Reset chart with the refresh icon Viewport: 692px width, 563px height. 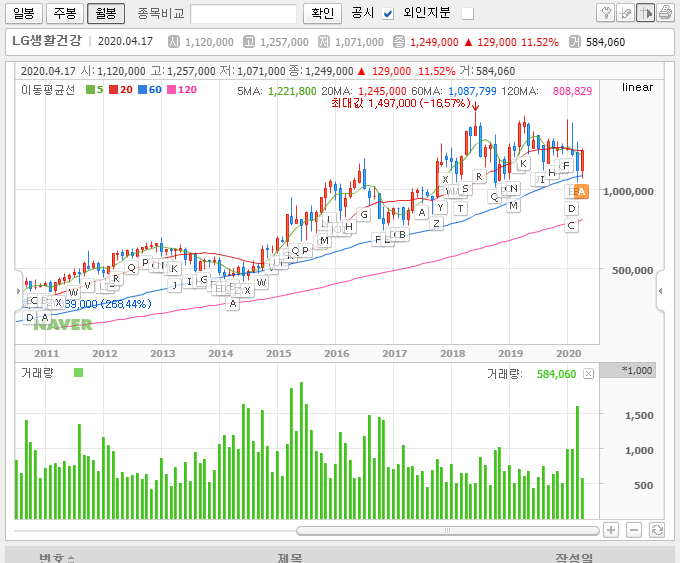657,530
